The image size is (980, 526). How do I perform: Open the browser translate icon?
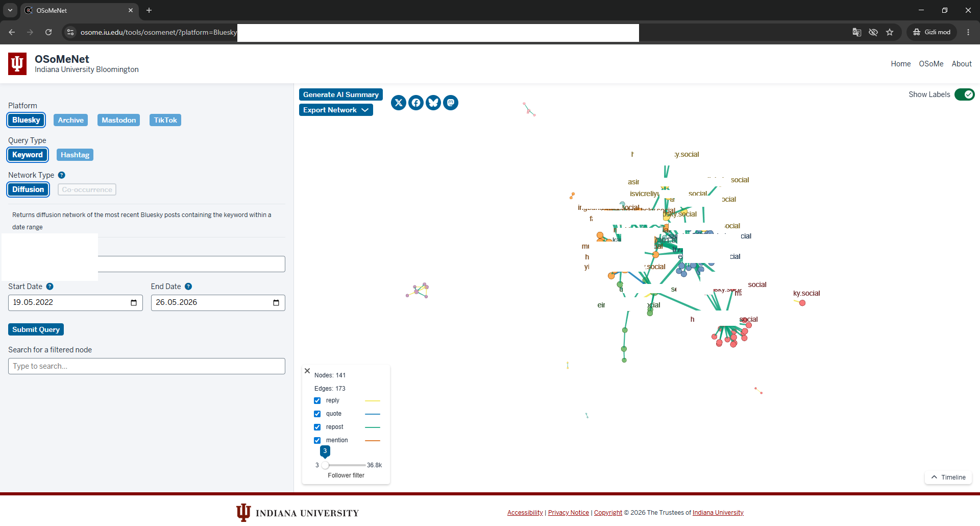[857, 32]
